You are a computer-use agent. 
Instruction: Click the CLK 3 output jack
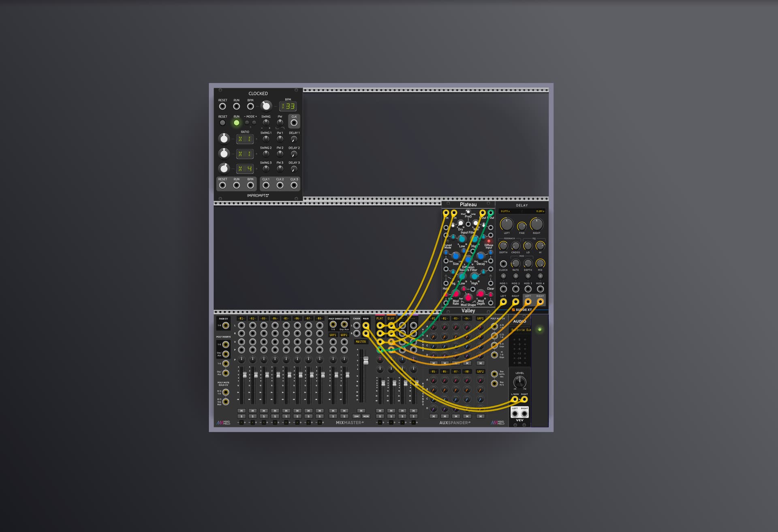coord(294,186)
